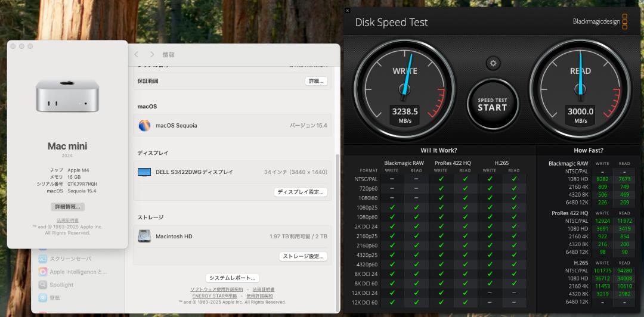Open the 法規証明書 link in the Mac mini window
Screen dimensions: 644x317
coord(67,220)
